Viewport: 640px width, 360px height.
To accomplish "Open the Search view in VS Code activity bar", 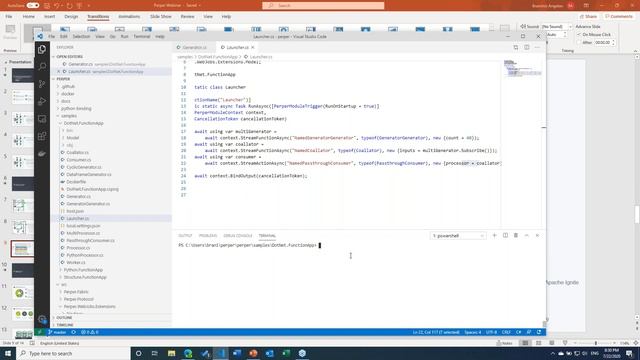I will tap(42, 66).
